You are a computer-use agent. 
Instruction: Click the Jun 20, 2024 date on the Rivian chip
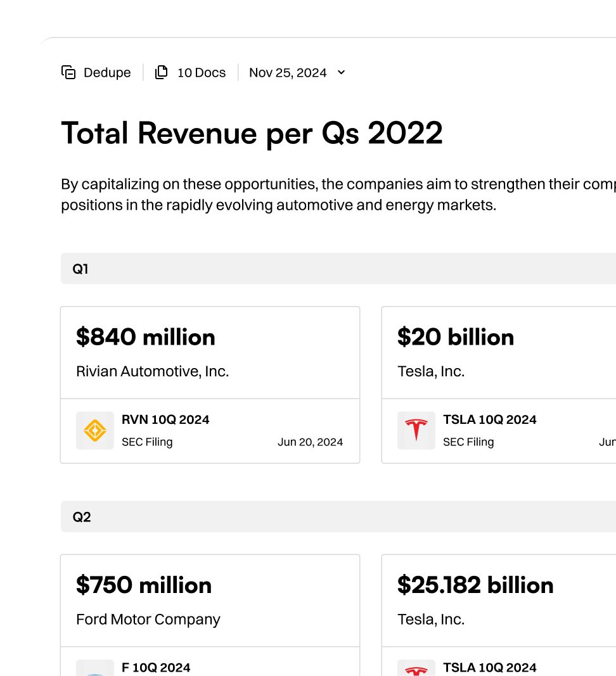coord(311,442)
